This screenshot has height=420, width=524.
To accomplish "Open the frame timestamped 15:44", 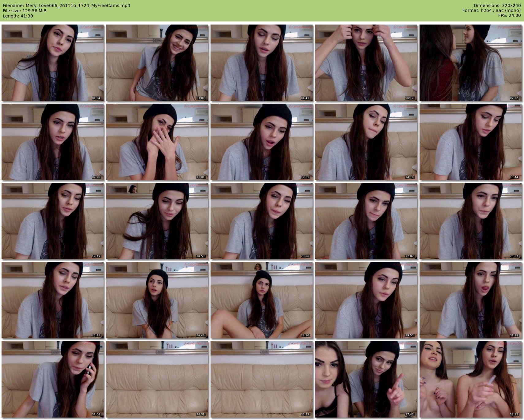I will [470, 142].
